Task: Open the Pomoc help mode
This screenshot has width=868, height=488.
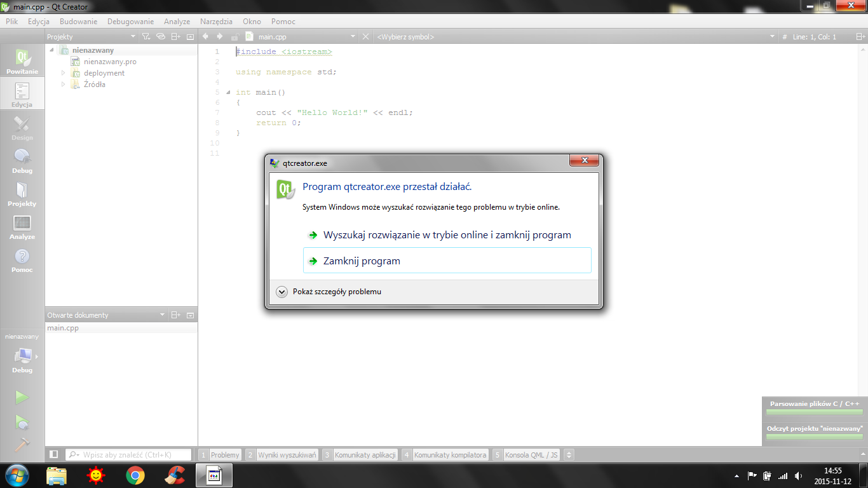Action: [x=22, y=260]
